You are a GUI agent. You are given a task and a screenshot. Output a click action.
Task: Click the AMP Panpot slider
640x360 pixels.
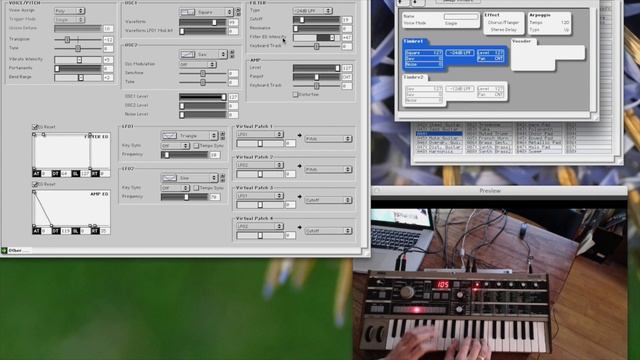click(316, 77)
